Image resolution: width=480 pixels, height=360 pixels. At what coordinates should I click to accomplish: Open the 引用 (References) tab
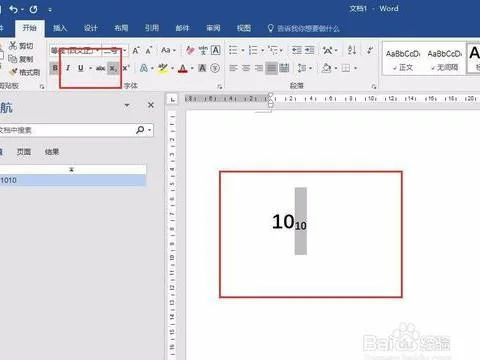152,28
